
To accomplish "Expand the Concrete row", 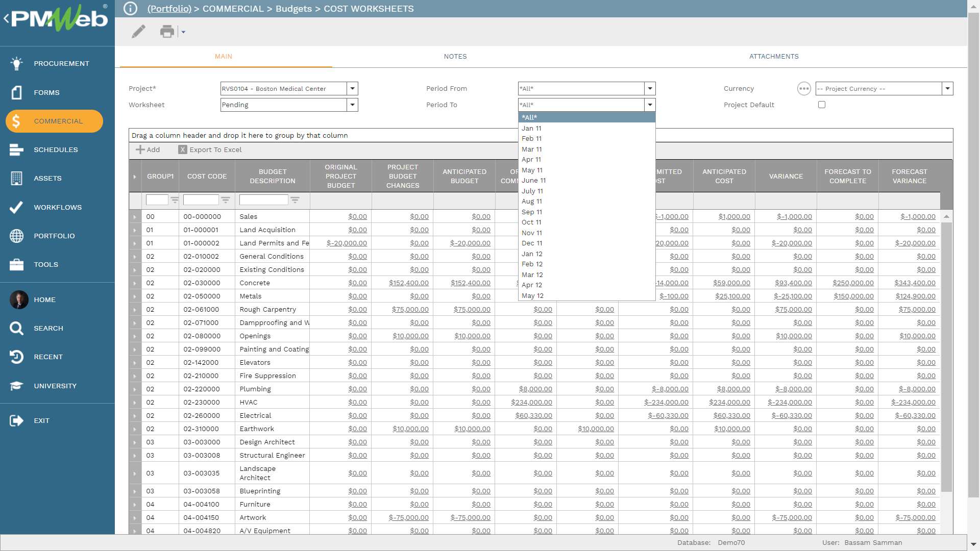I will (135, 283).
